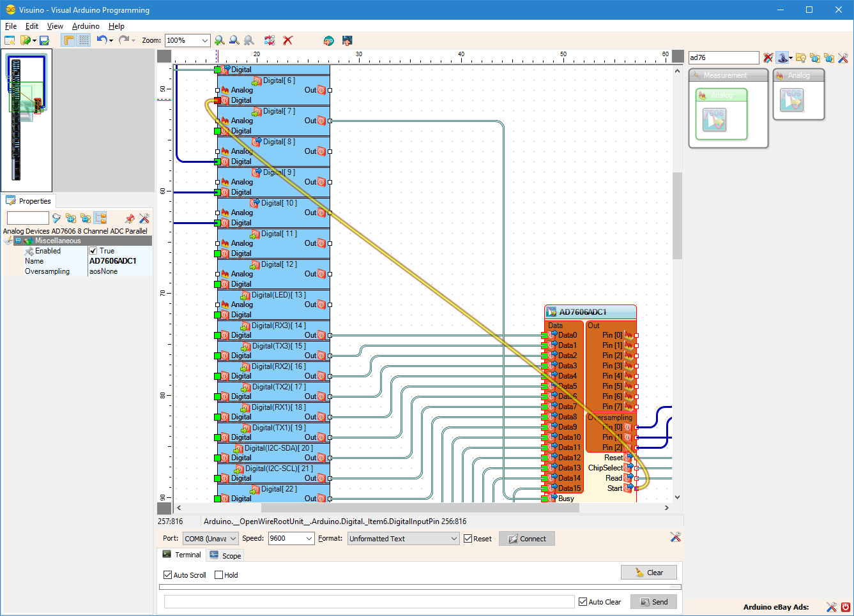Toggle the Auto Scroll checkbox

click(167, 575)
